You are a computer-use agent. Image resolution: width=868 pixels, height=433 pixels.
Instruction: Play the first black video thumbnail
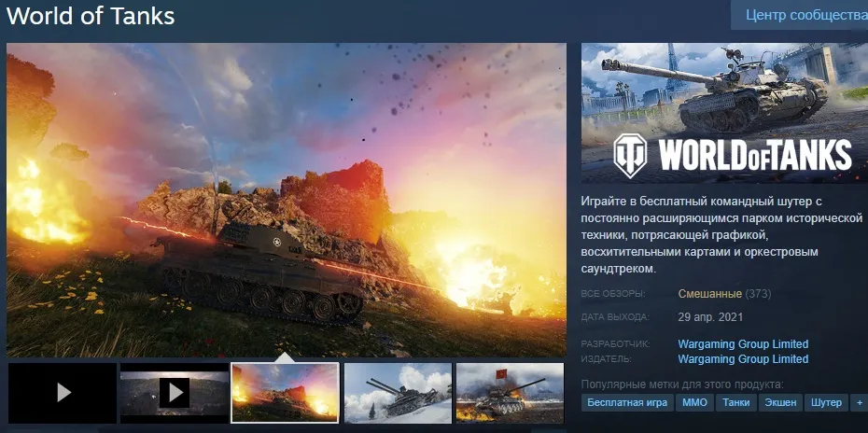pos(63,393)
